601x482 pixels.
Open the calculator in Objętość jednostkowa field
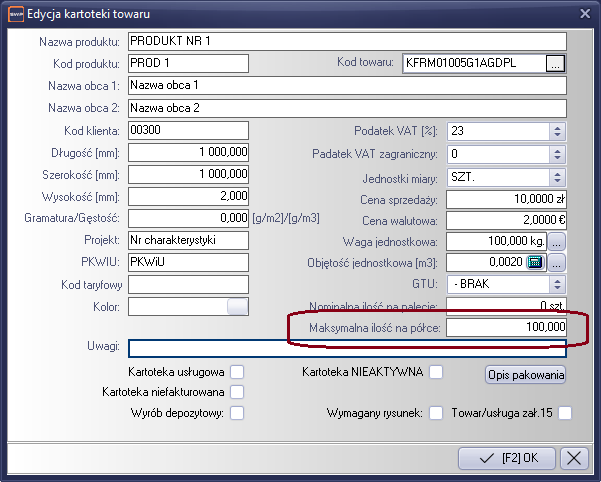[535, 263]
